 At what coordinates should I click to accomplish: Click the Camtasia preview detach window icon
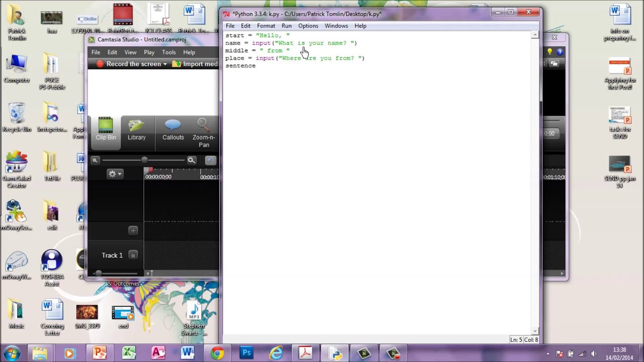[554, 63]
